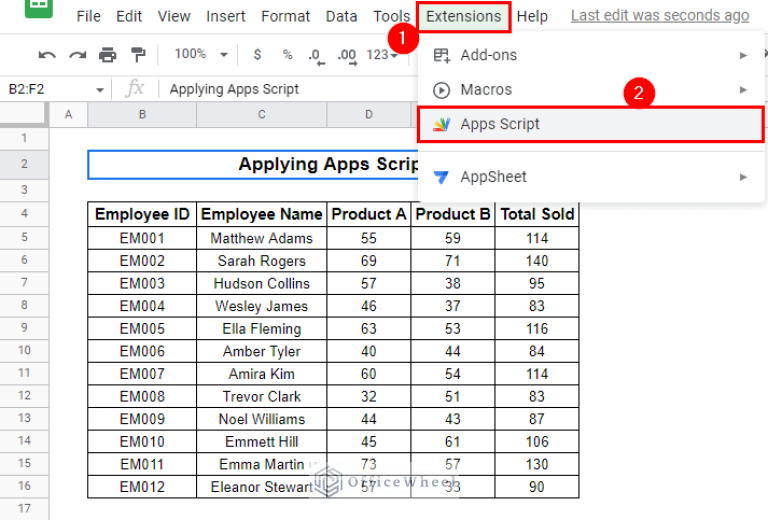Screen dimensions: 768x520
Task: Open the Google Sheets home icon
Action: [39, 7]
